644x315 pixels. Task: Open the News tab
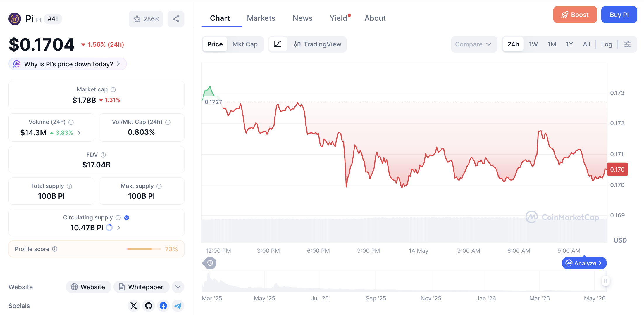point(302,18)
